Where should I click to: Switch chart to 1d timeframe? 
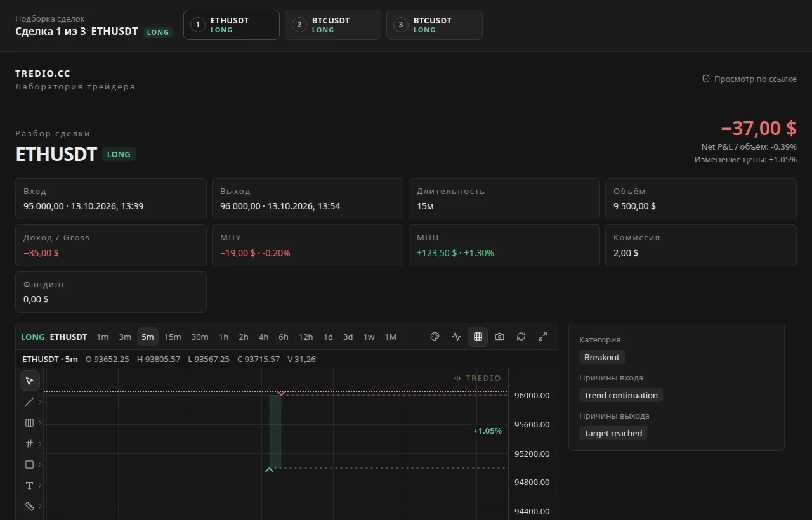(328, 337)
